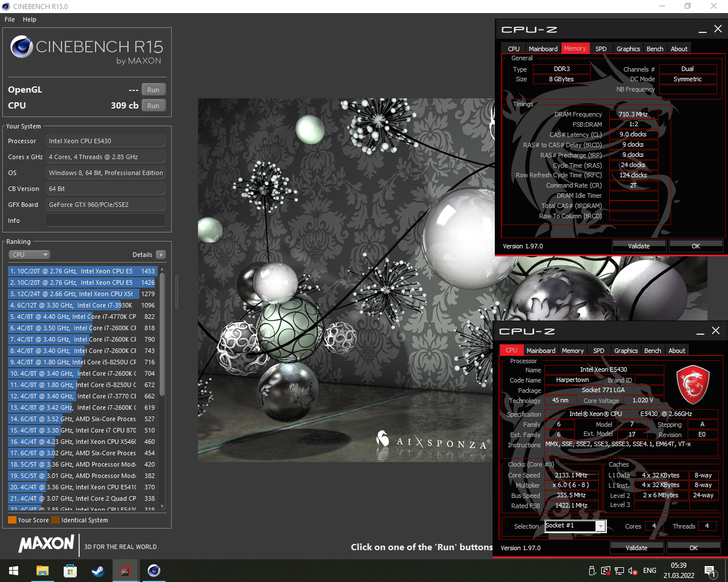Click the scroll down arrow of Ranking list
Image resolution: width=728 pixels, height=582 pixels.
(x=162, y=507)
